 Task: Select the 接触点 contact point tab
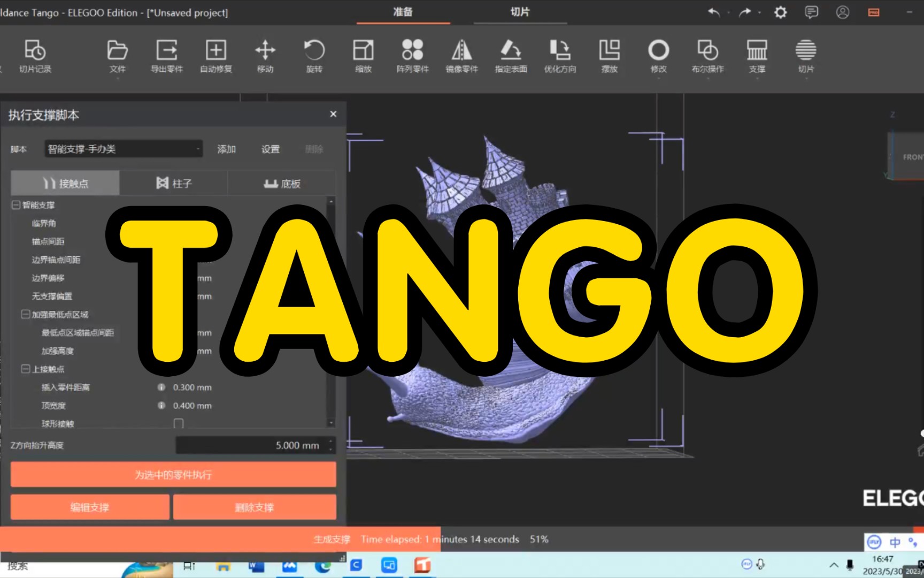point(65,184)
